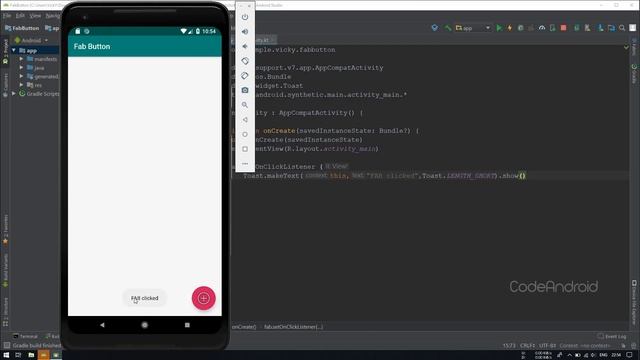Open search everywhere magnifier in toolbar
Screen dimensions: 640x360
pos(622,28)
